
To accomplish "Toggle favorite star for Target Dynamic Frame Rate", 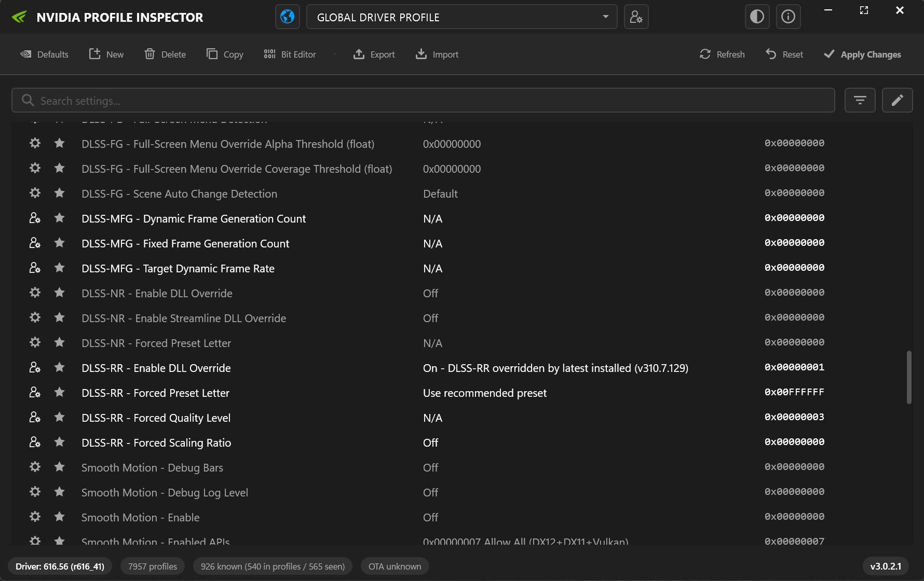I will click(x=60, y=268).
